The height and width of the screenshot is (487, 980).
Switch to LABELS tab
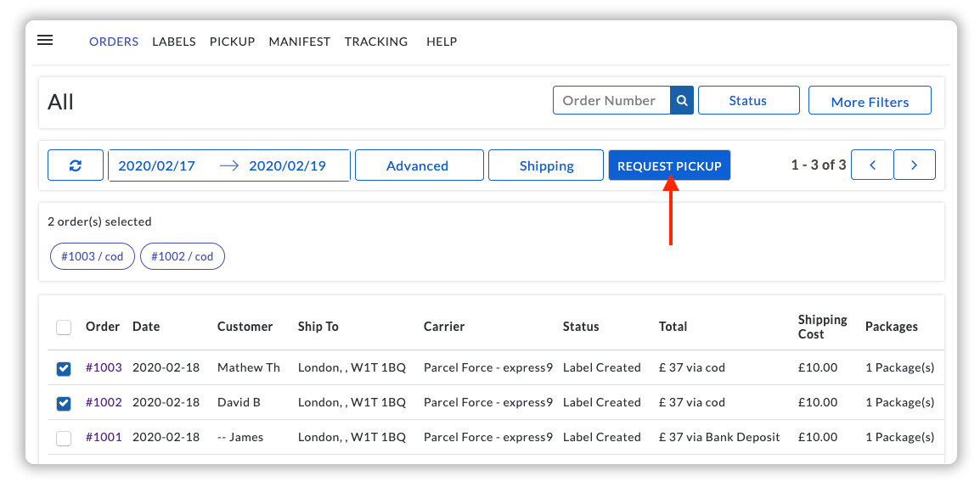tap(174, 42)
